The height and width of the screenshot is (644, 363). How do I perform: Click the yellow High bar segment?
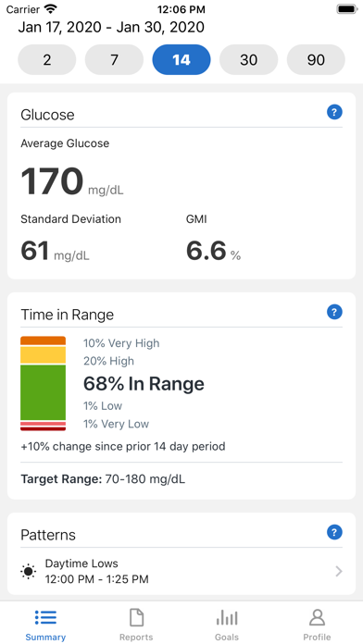click(44, 355)
